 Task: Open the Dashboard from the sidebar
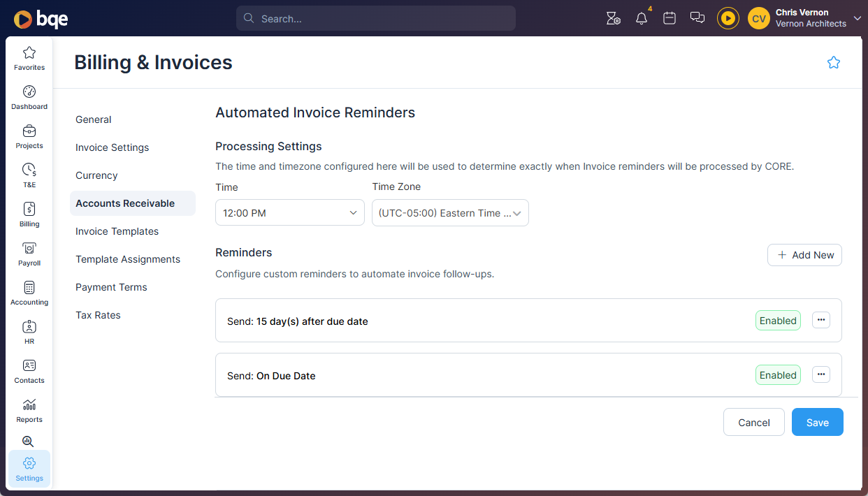(x=29, y=96)
